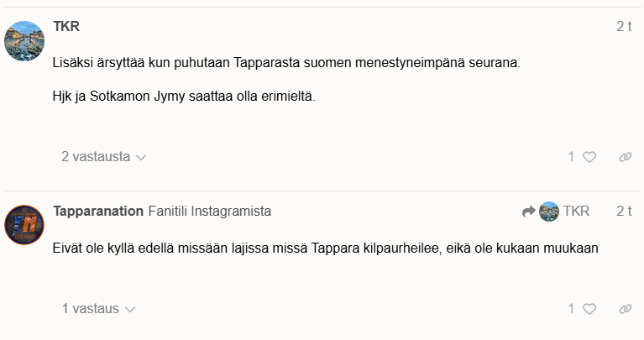This screenshot has width=644, height=340.
Task: Click the "2 t" timestamp on TKR's post
Action: coord(624,26)
